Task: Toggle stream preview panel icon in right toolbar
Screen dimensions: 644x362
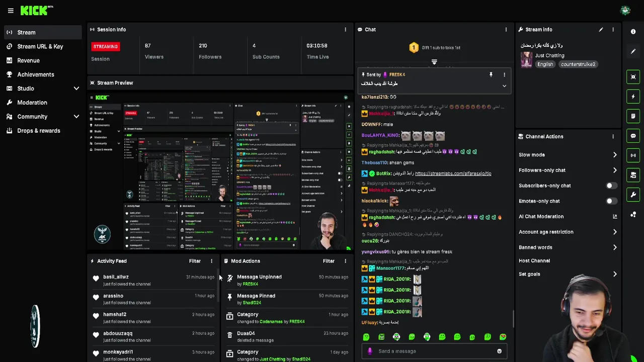Action: [633, 77]
